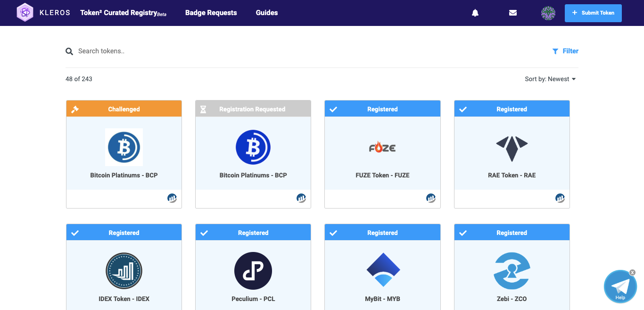Click the gavel icon in Challenged header

pyautogui.click(x=75, y=109)
